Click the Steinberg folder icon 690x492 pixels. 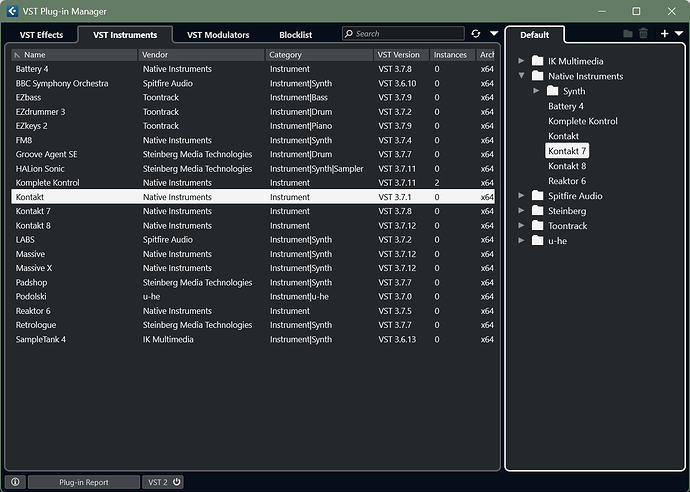click(537, 210)
